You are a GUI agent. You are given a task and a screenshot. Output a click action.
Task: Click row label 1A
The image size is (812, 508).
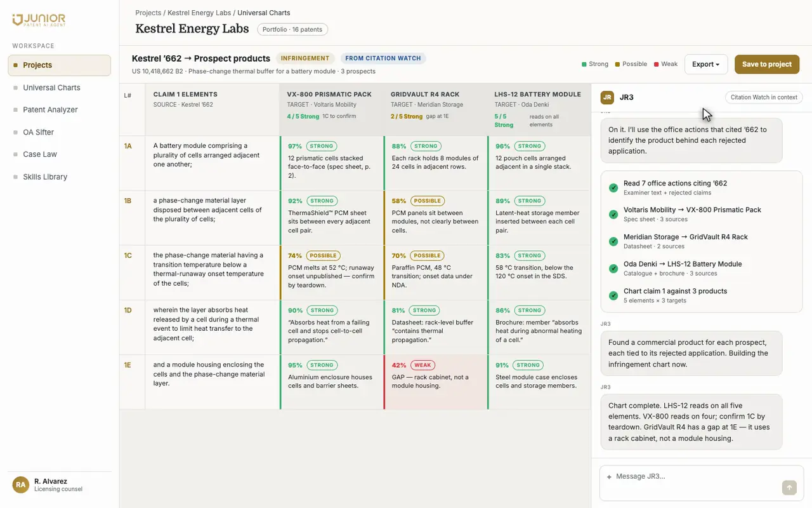pos(128,146)
